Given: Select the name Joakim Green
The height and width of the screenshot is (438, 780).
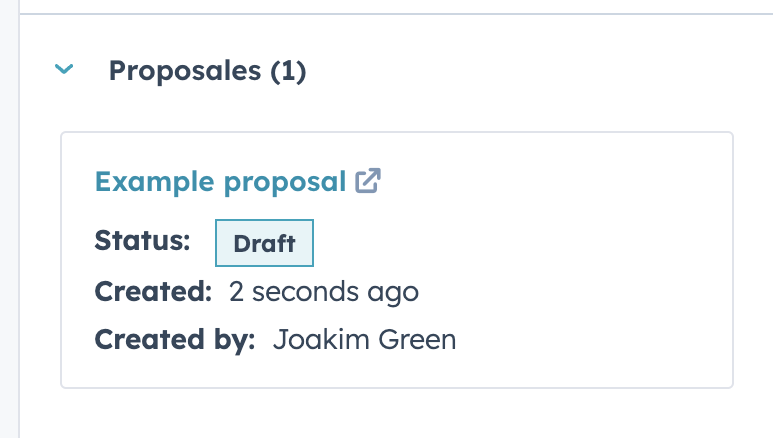Looking at the screenshot, I should click(364, 340).
